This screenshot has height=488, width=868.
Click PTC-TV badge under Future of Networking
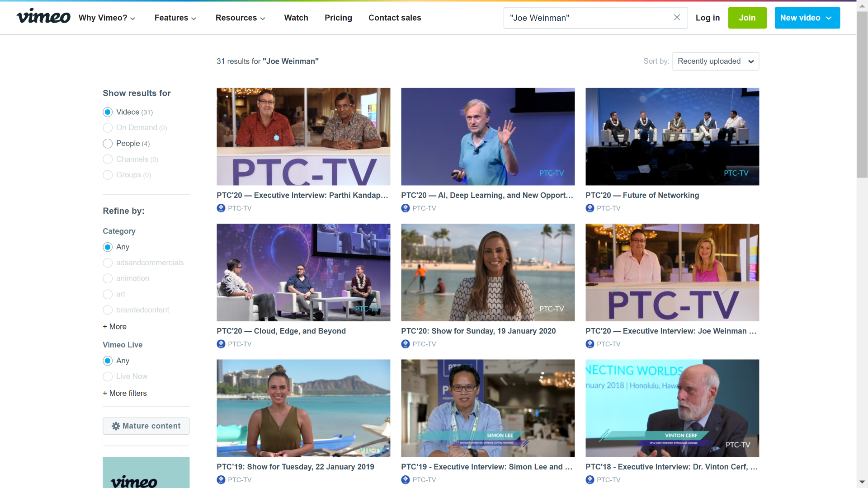(x=590, y=208)
